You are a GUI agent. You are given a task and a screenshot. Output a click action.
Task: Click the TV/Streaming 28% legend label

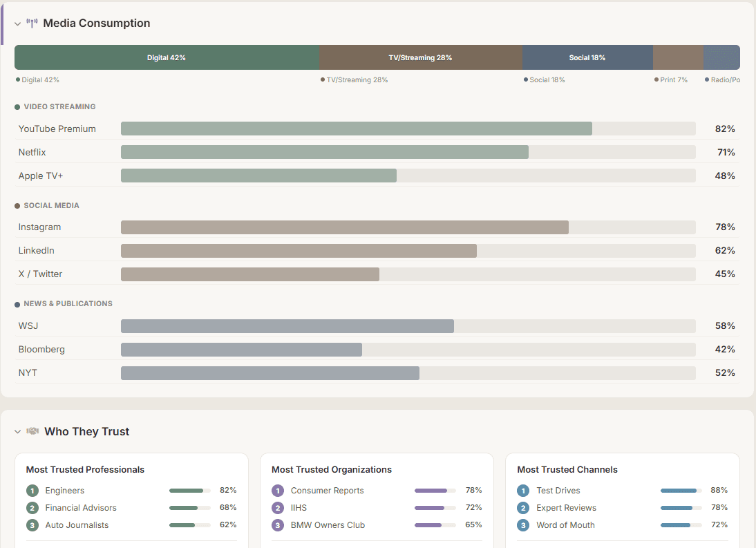[357, 80]
